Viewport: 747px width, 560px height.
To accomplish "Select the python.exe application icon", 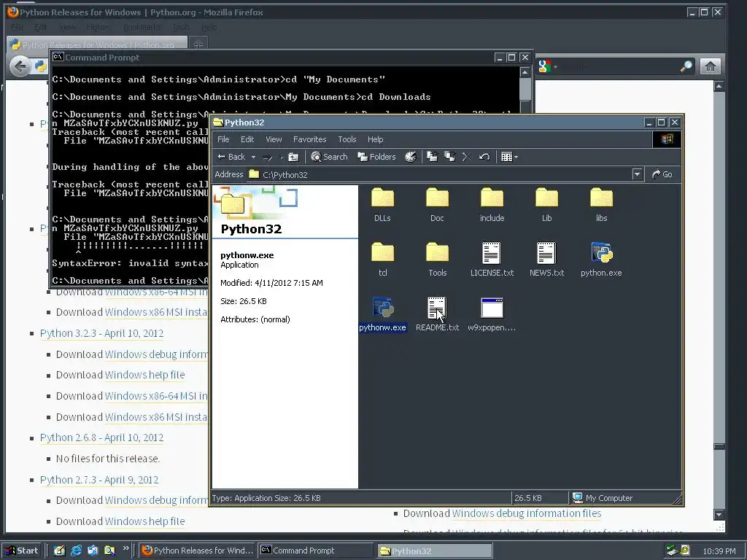I will 602,253.
